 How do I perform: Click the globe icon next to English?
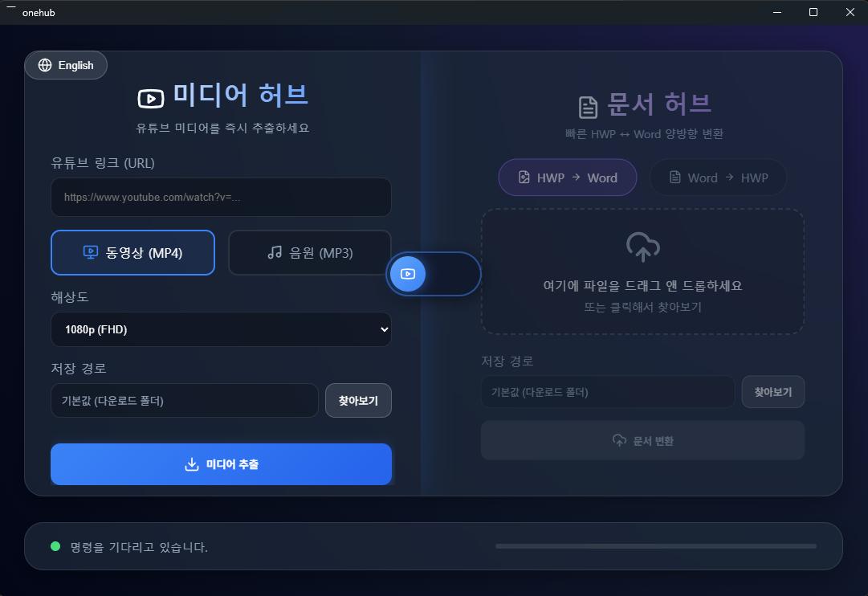(x=45, y=65)
